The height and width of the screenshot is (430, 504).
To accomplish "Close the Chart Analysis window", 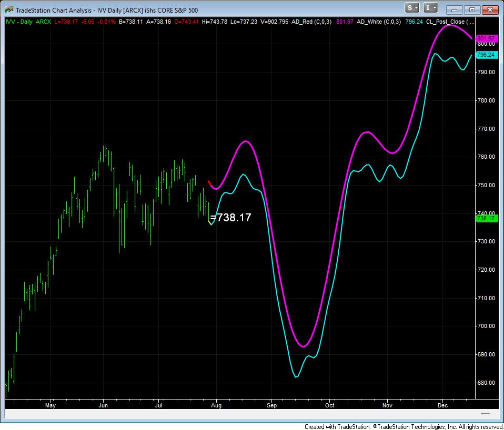I will click(490, 10).
